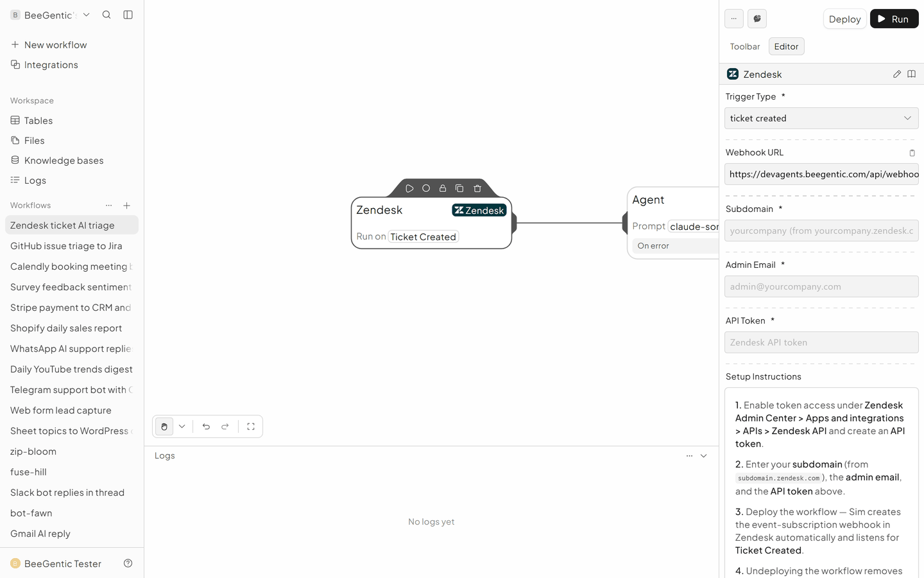Select Survey feedback sentiment workflow

72,287
